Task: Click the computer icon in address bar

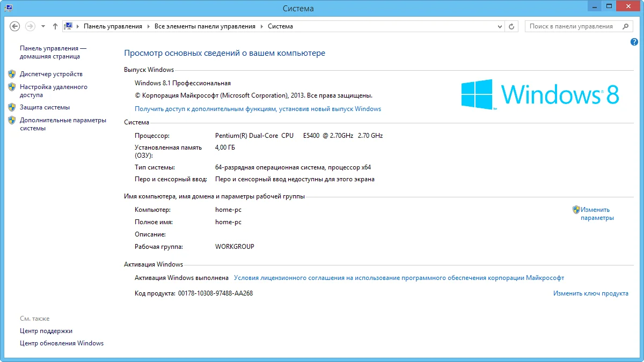Action: click(68, 26)
